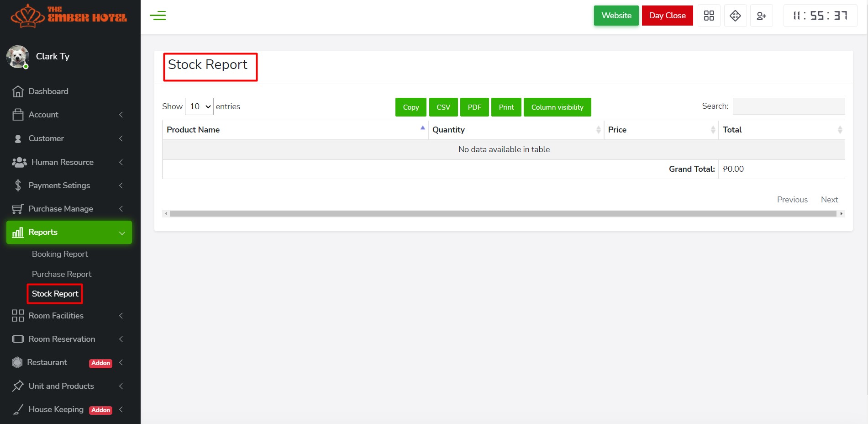Export table using the PDF button
This screenshot has height=424, width=868.
point(474,107)
